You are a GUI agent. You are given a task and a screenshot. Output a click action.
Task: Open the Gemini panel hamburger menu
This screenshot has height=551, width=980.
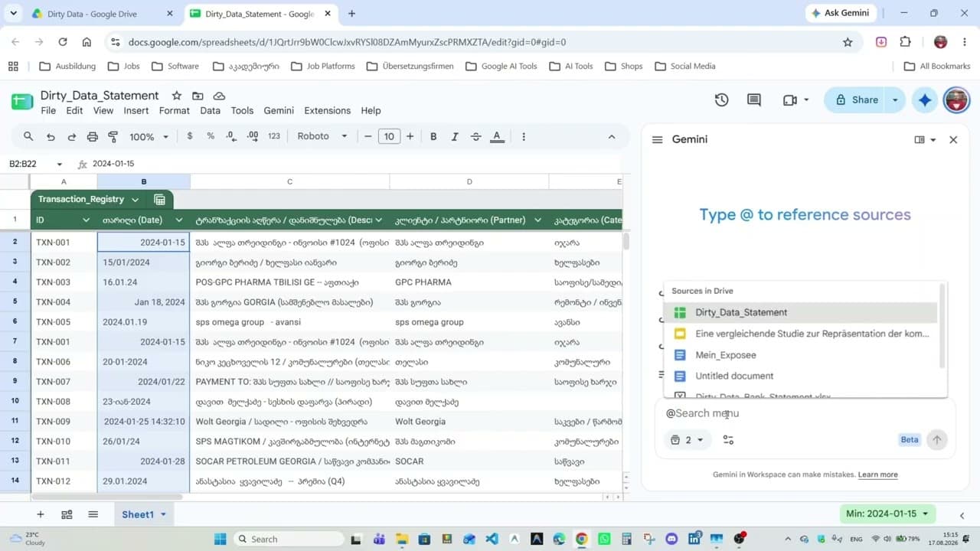tap(657, 139)
